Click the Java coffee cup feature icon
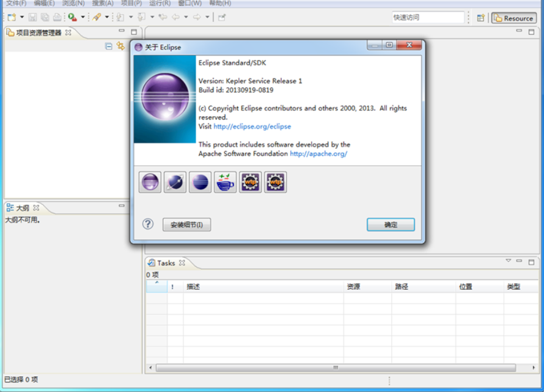 point(225,182)
